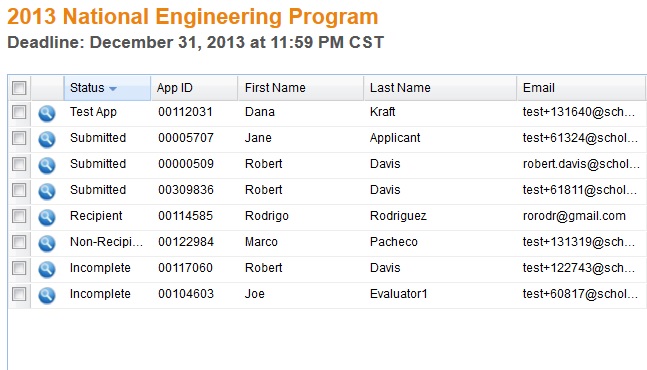The height and width of the screenshot is (370, 647).
Task: Tick checkbox for Dana Kraft row
Action: (19, 112)
